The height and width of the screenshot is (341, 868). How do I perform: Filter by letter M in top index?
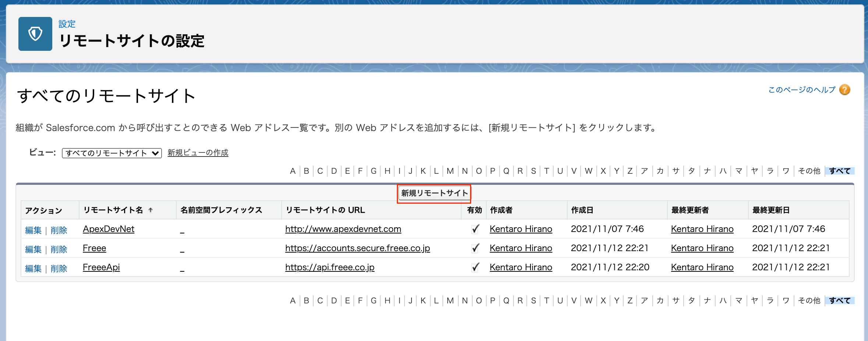(x=450, y=171)
